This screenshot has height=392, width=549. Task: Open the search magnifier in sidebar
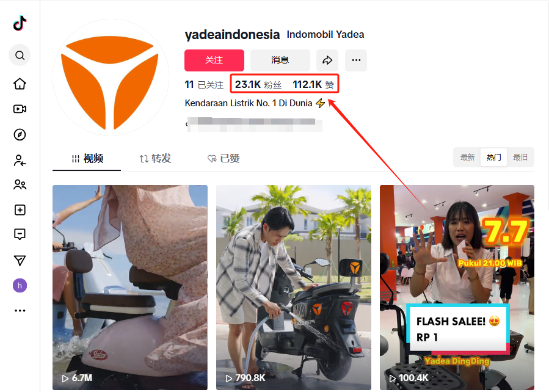point(20,56)
